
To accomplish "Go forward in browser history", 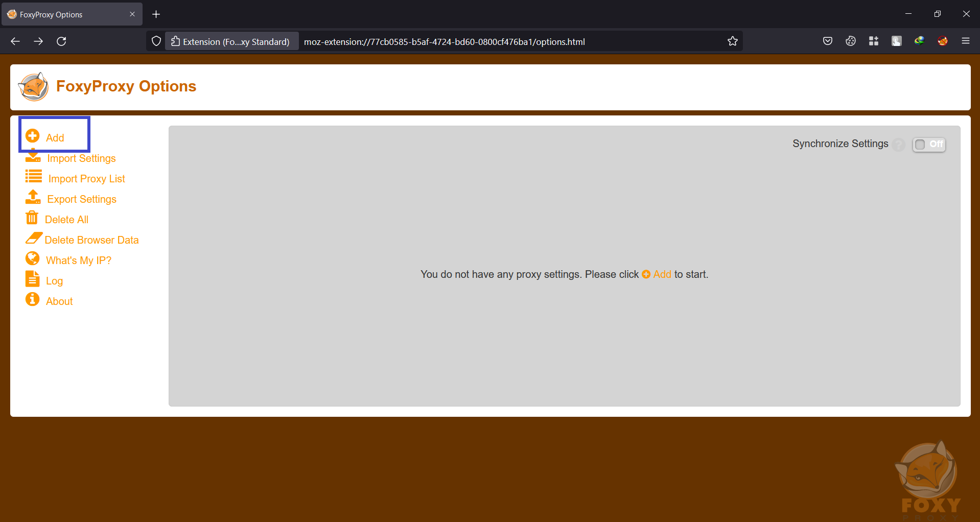I will pos(38,41).
